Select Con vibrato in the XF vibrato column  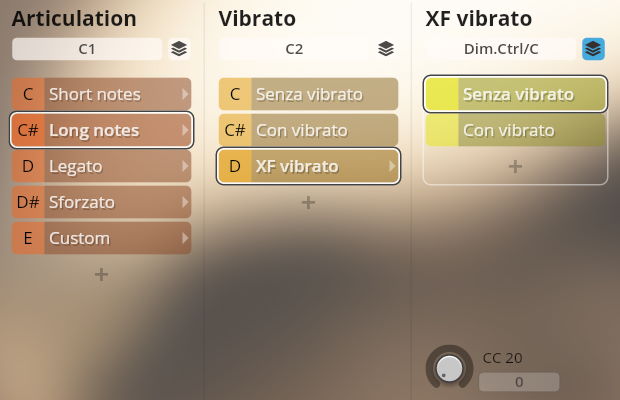click(x=528, y=130)
